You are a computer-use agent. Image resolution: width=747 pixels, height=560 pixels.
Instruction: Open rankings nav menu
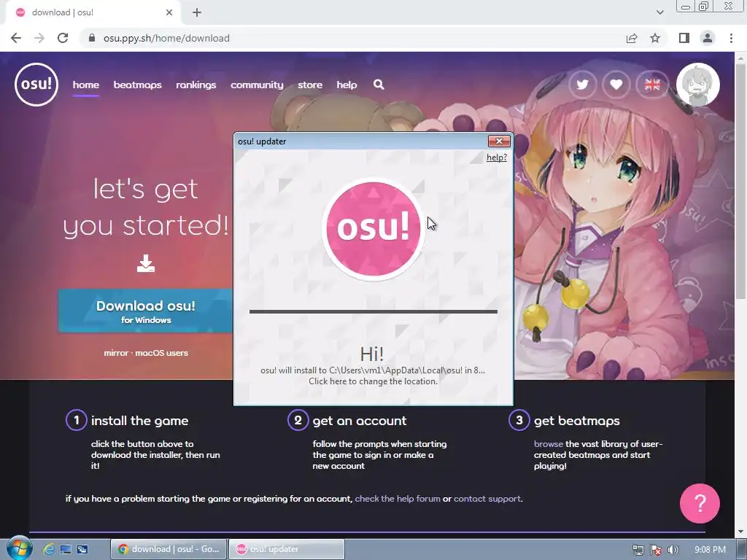point(196,85)
